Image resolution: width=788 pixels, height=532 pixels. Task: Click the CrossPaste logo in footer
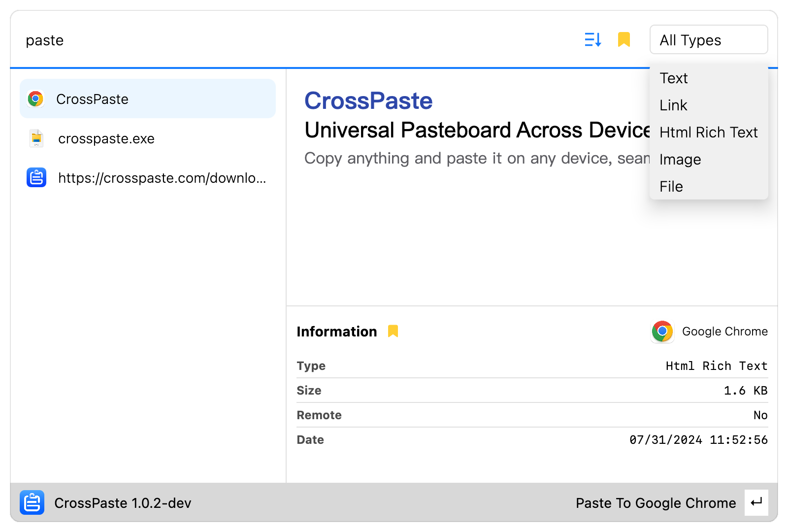click(x=32, y=502)
